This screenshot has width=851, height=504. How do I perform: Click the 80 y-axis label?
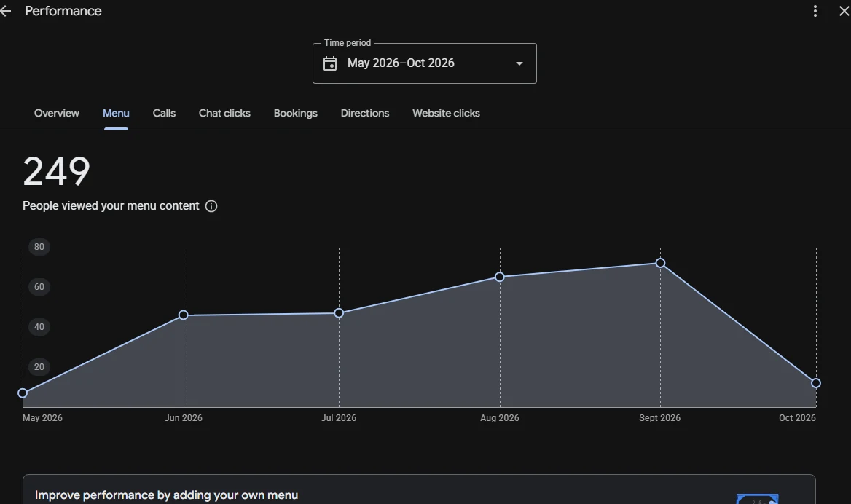tap(39, 247)
